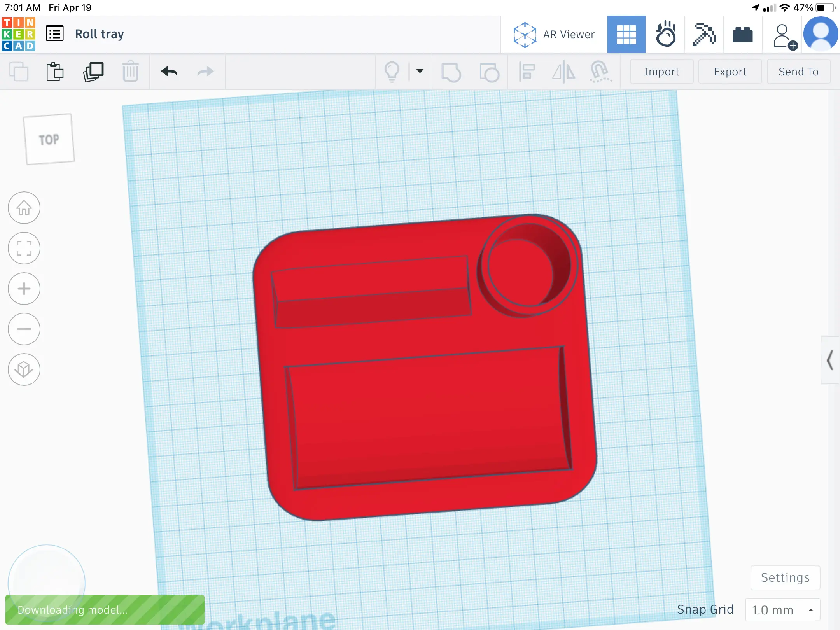The height and width of the screenshot is (630, 840).
Task: Open the Send To menu
Action: (x=798, y=72)
